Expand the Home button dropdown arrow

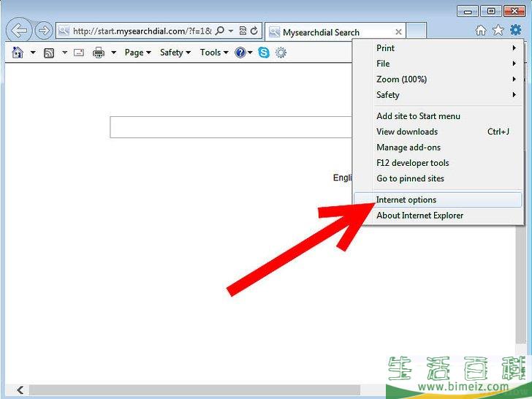click(x=33, y=53)
